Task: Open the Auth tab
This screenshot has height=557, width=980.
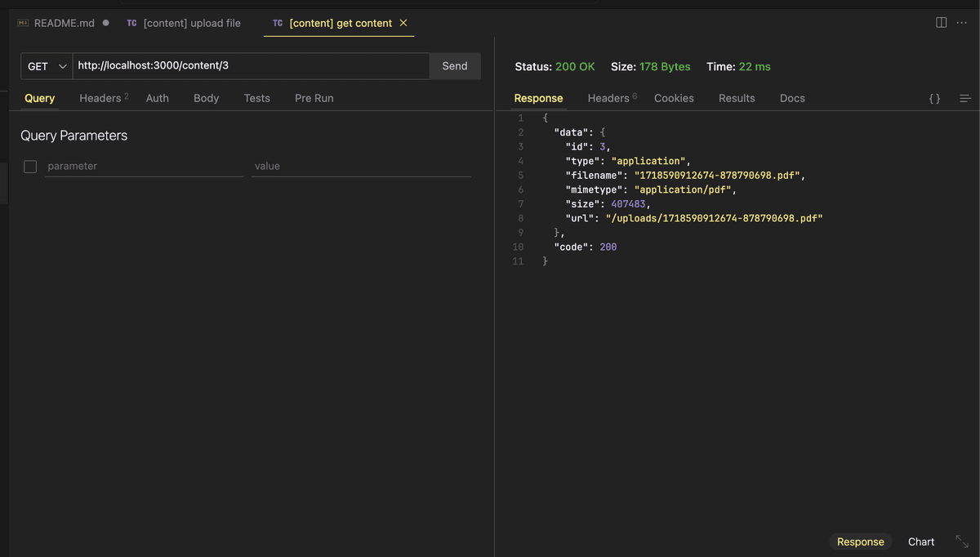Action: [158, 98]
